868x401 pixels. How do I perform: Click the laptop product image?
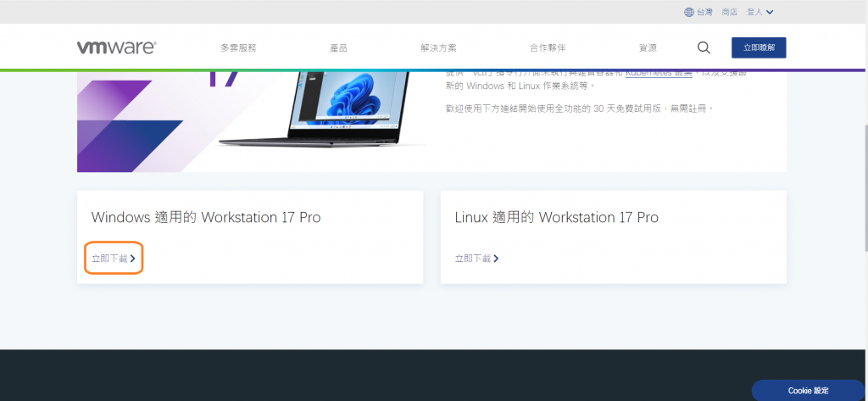(322, 109)
